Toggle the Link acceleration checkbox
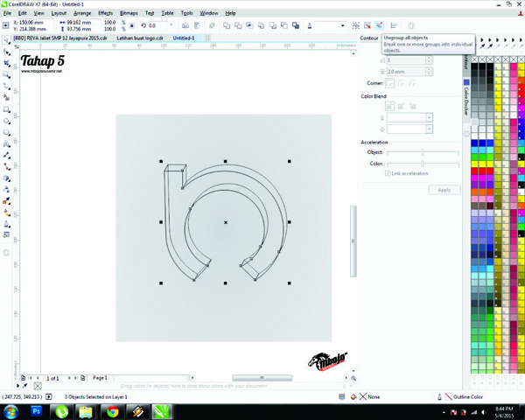Screen dimensions: 525x420 click(388, 173)
